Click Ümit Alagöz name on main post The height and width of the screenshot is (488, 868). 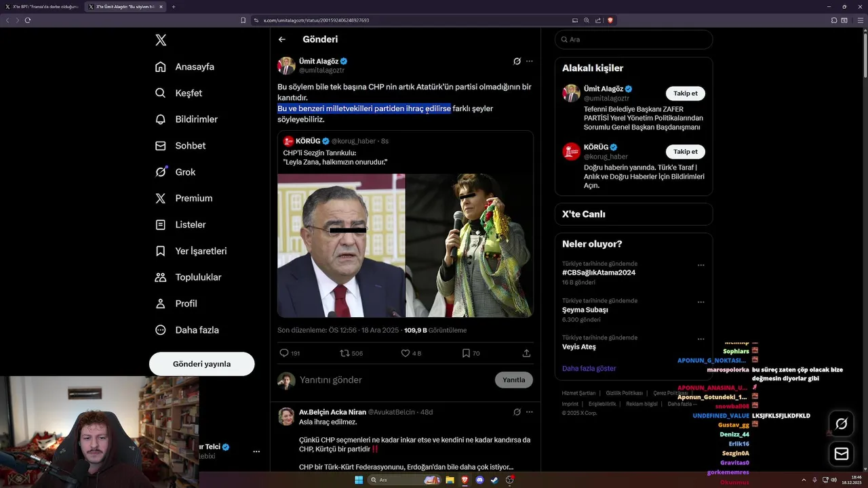coord(319,61)
